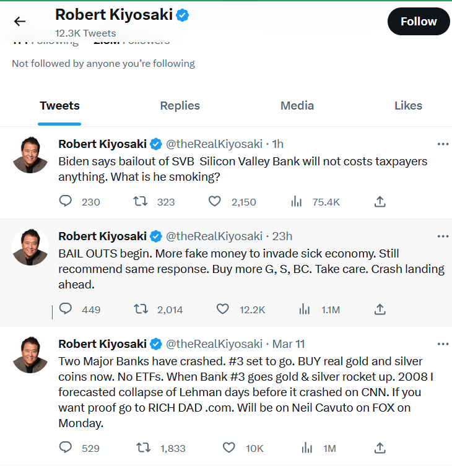Open @theRealKiyosaki handle on the first tweet
The width and height of the screenshot is (452, 476).
pyautogui.click(x=214, y=144)
